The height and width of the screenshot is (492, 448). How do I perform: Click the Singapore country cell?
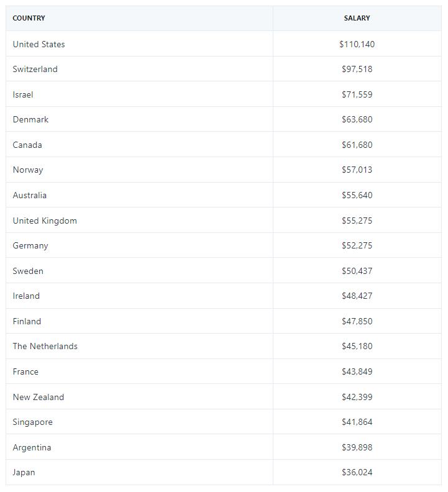pos(32,422)
